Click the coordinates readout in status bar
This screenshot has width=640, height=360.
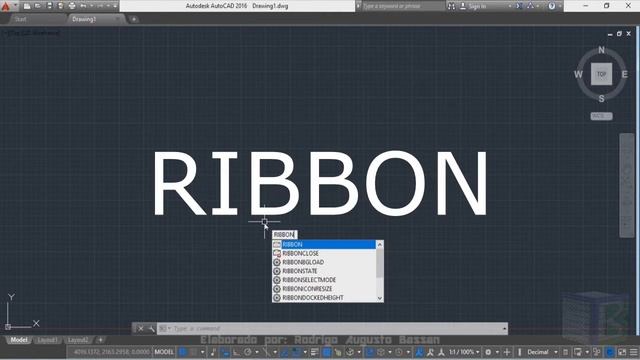pos(111,352)
